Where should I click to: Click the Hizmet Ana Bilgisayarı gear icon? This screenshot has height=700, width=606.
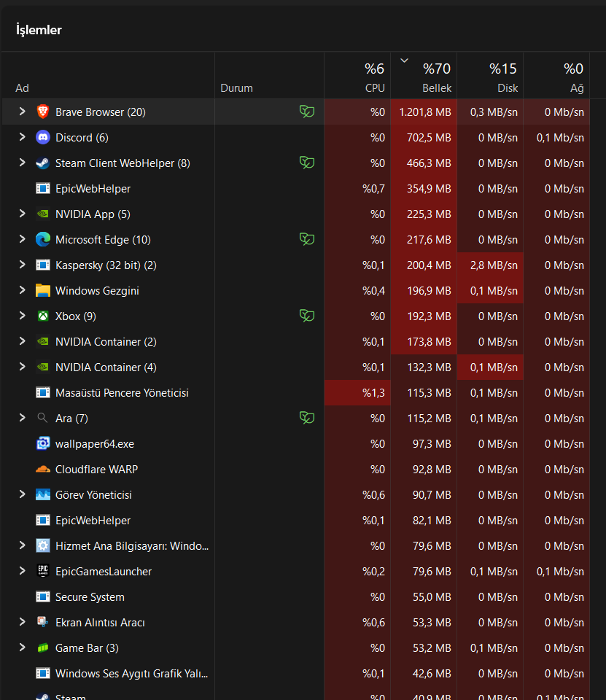[43, 545]
